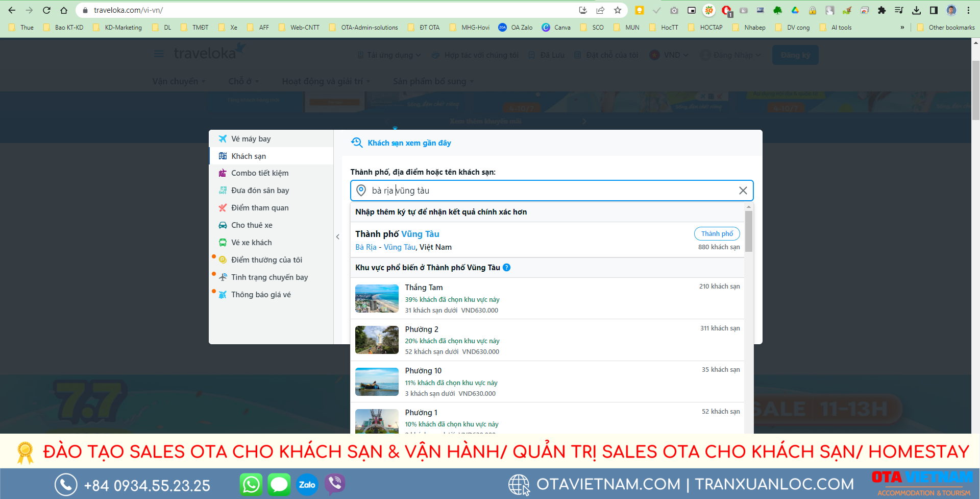Click the Khách sạn xem gần đây link
This screenshot has height=499, width=980.
click(x=409, y=143)
